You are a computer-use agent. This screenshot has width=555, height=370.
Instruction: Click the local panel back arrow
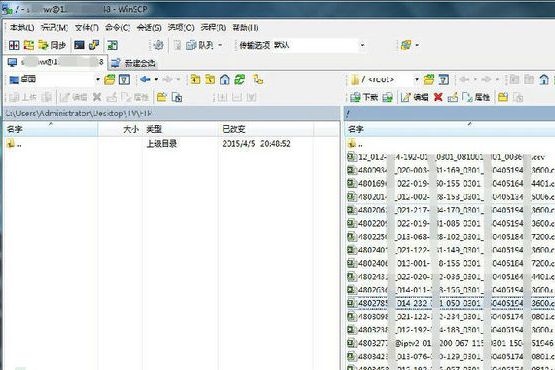click(x=145, y=80)
